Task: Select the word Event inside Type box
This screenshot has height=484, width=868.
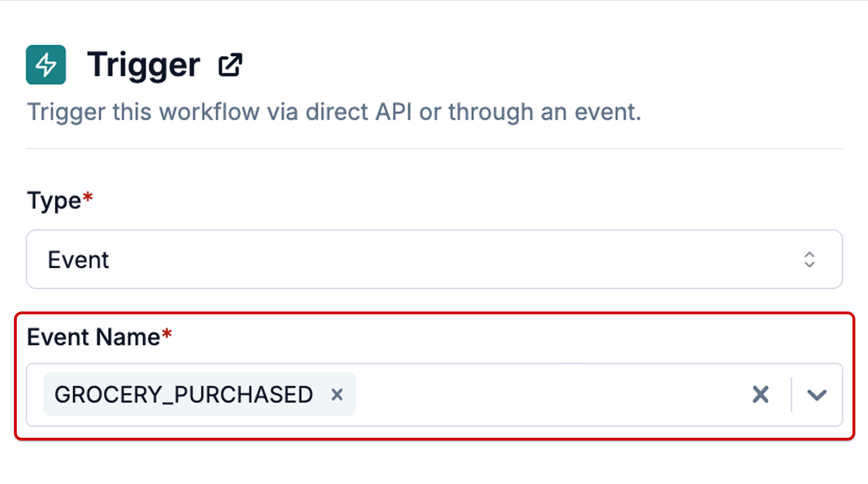Action: click(x=79, y=260)
